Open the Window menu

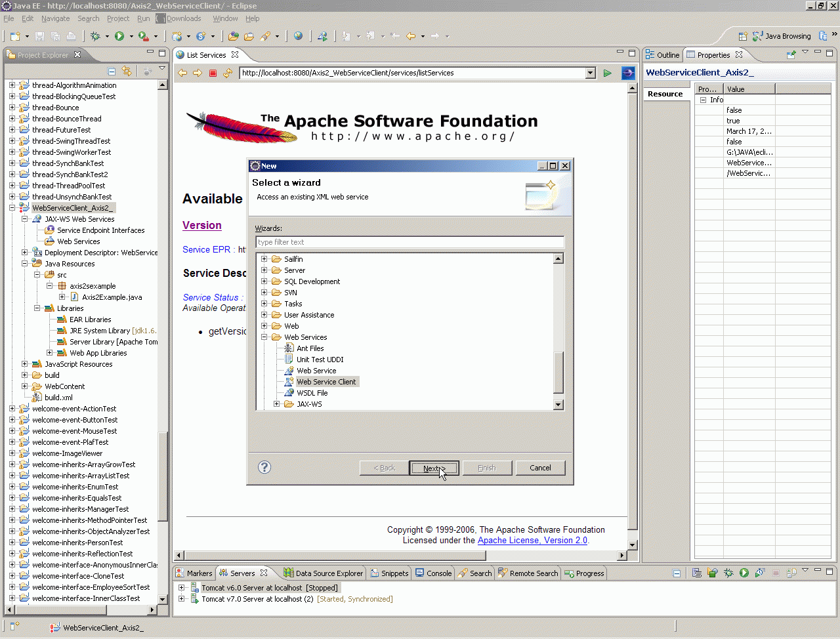[225, 18]
